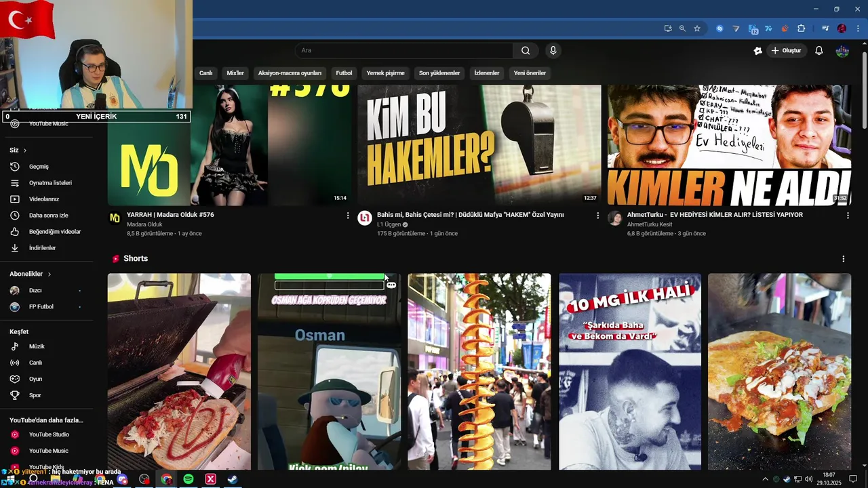Open Windows notification center icon
Image resolution: width=868 pixels, height=488 pixels.
point(853,479)
